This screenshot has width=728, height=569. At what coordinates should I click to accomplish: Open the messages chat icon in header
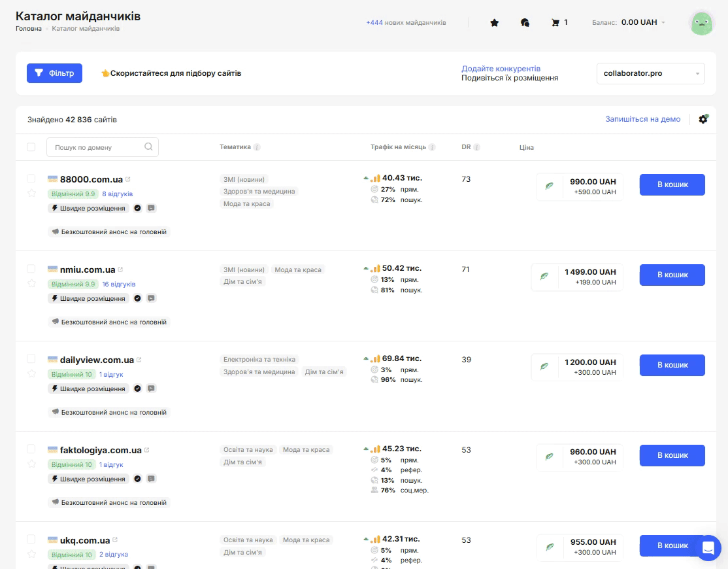coord(525,23)
